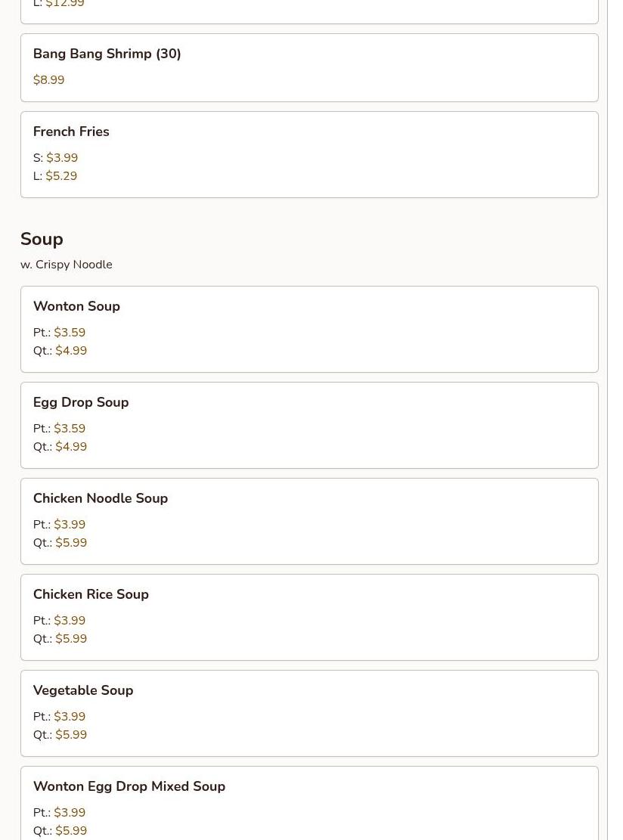Click the $8.99 Bang Bang Shrimp price
Screen dimensions: 623x840
point(48,80)
